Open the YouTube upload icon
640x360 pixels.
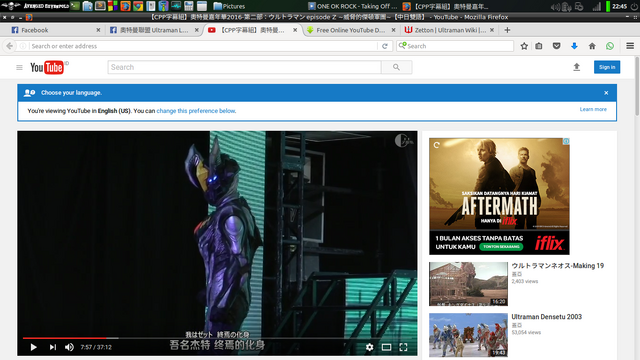(x=576, y=67)
